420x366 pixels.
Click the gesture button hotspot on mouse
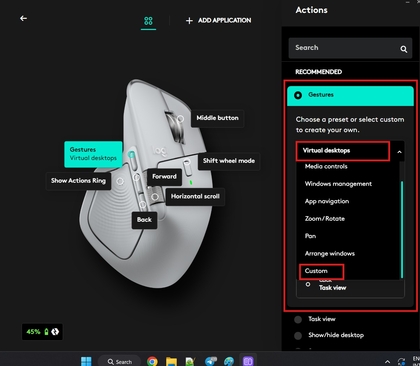132,155
